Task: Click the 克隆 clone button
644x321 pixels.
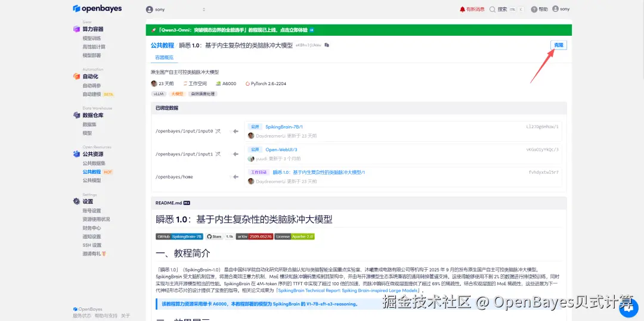Action: point(559,45)
